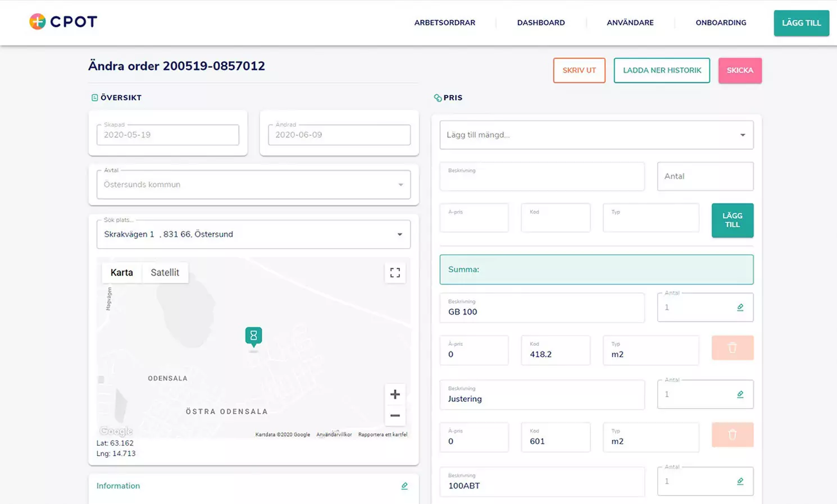Go to the Dashboard page
This screenshot has width=837, height=504.
coord(540,23)
